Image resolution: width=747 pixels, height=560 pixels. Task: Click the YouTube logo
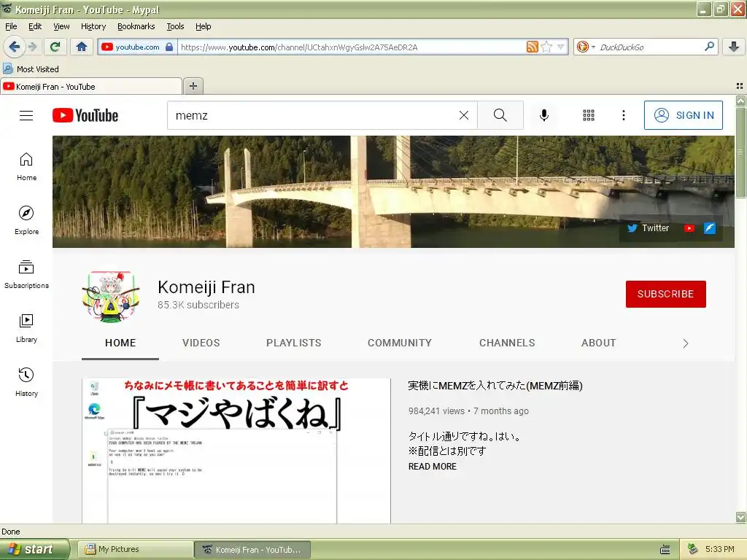point(85,115)
